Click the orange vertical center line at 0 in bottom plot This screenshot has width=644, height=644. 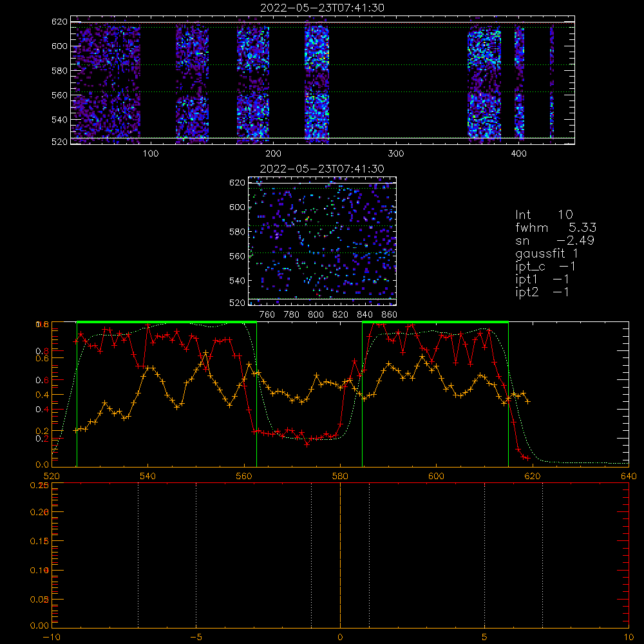pos(340,556)
